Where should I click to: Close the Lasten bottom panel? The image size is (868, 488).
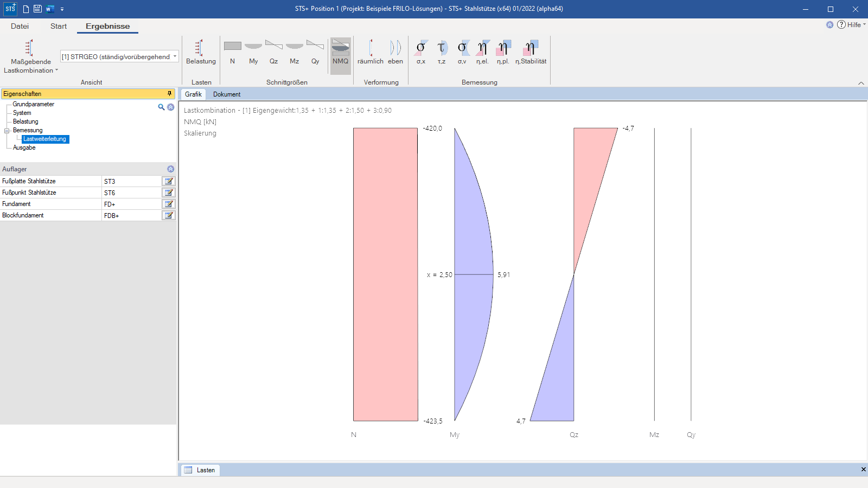863,470
